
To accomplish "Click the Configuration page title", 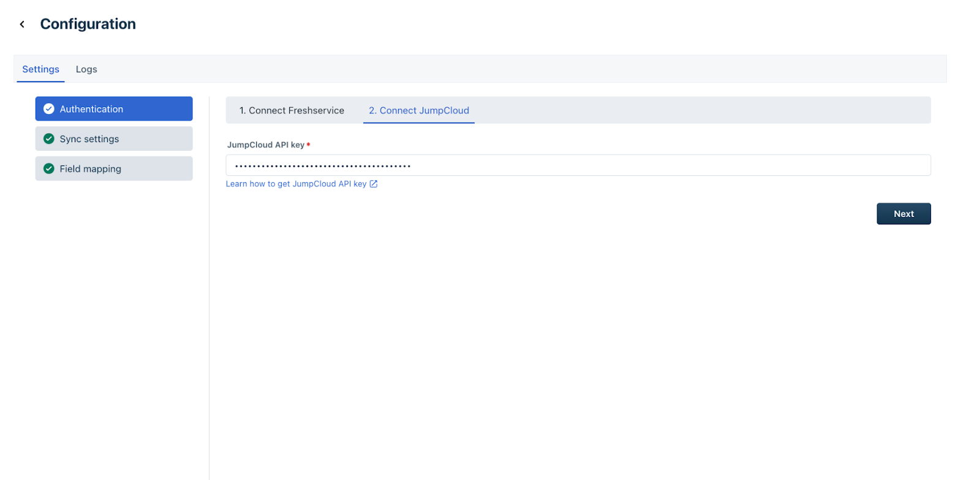I will tap(88, 24).
